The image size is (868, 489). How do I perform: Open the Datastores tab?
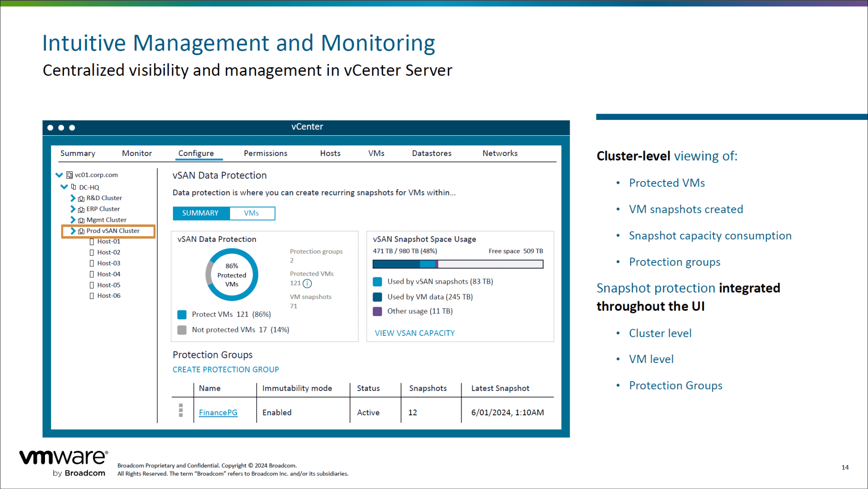coord(431,154)
